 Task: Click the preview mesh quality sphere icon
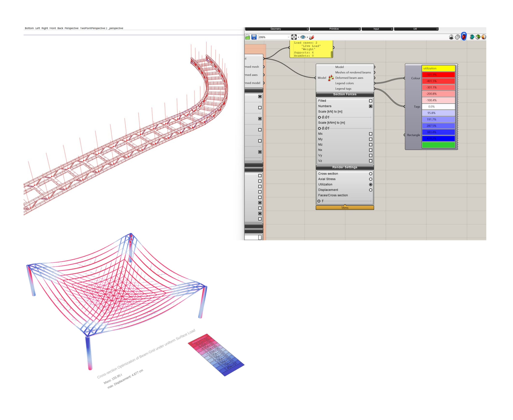484,37
